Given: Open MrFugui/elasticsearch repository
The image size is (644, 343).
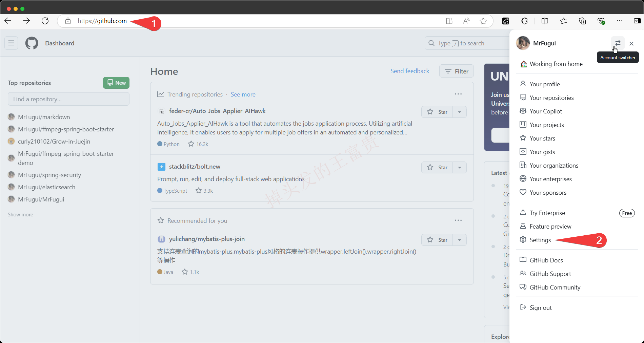Looking at the screenshot, I should [x=46, y=187].
